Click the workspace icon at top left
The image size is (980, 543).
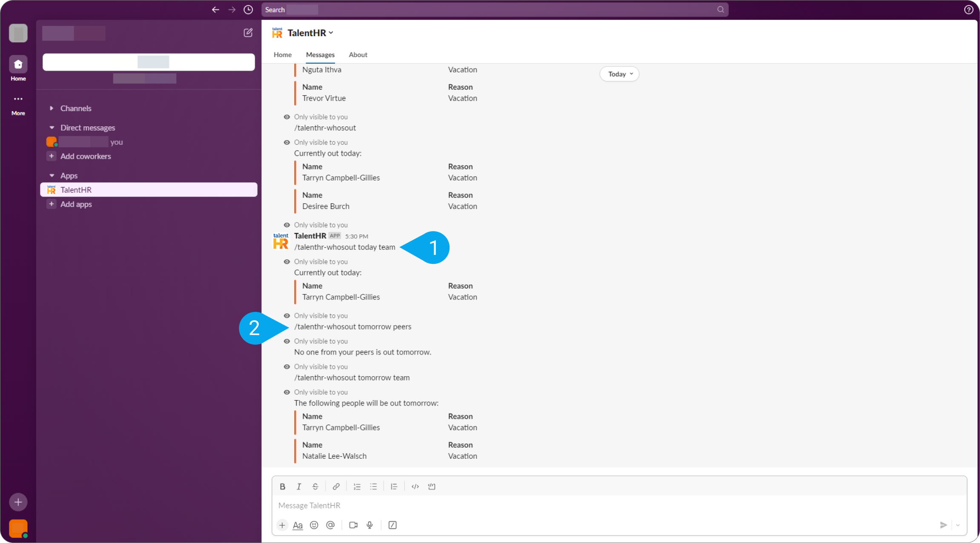click(x=18, y=33)
